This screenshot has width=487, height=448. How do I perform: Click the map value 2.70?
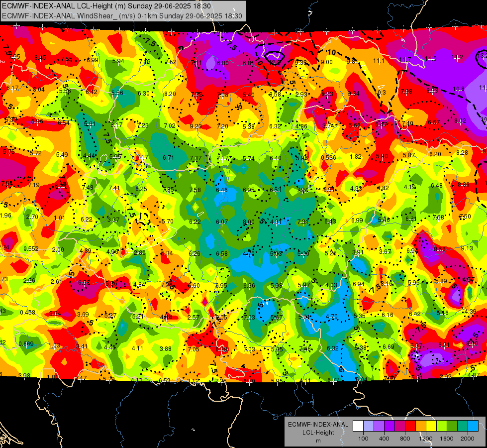[x=32, y=217]
